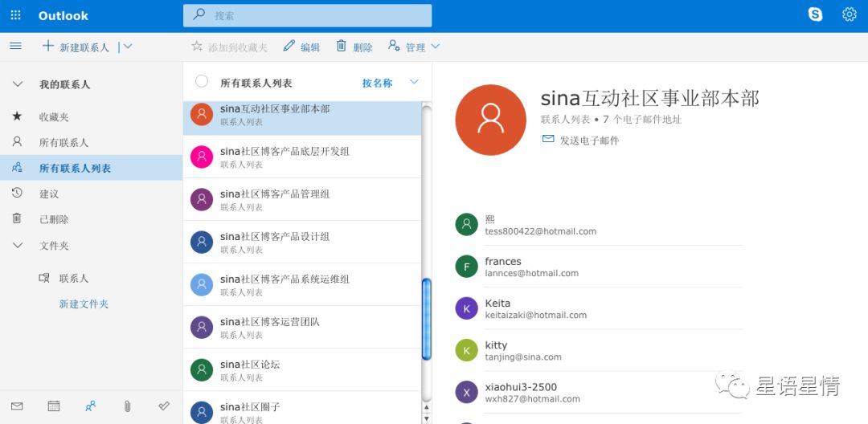Switch to Calendar via bottom icon
The image size is (868, 424).
[x=54, y=406]
